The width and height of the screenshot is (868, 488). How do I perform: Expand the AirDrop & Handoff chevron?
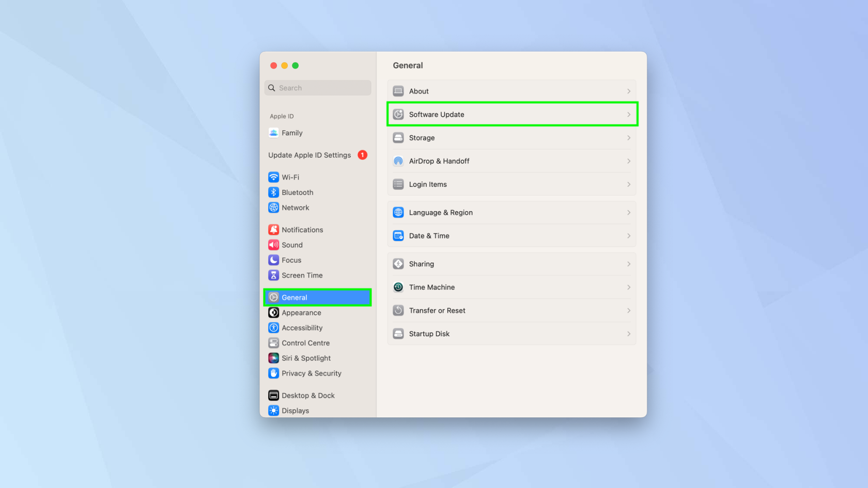pyautogui.click(x=629, y=161)
